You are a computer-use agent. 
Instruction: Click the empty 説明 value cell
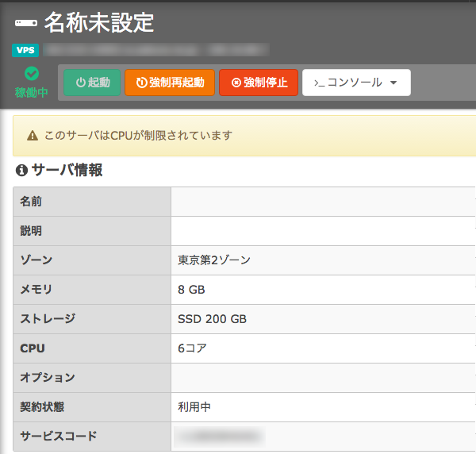321,231
